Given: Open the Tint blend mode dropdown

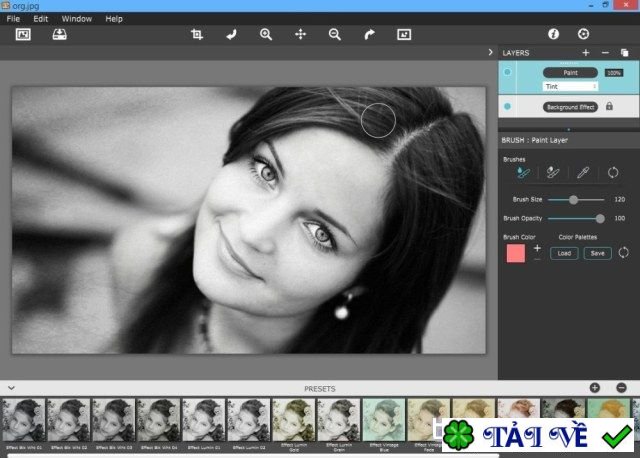Looking at the screenshot, I should [x=570, y=87].
